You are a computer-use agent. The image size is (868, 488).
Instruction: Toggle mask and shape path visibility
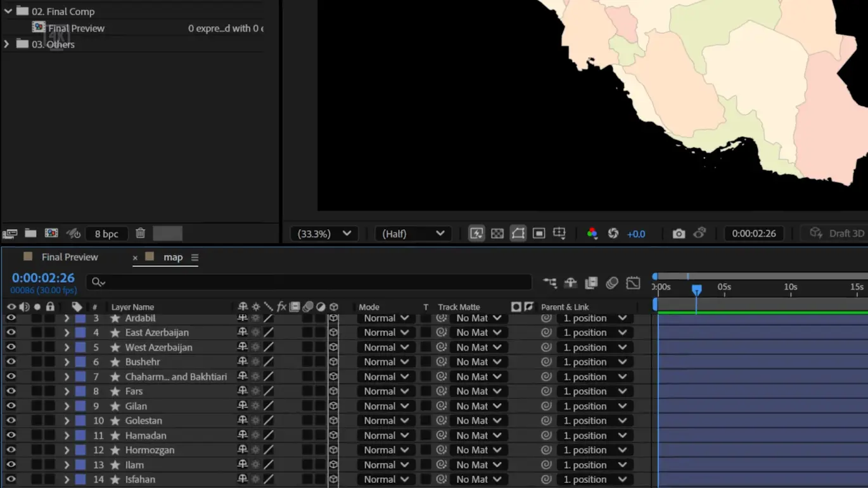click(x=518, y=234)
